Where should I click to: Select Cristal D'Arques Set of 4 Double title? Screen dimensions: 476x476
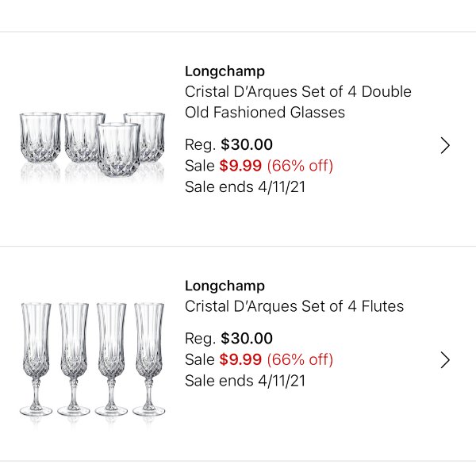tap(297, 92)
